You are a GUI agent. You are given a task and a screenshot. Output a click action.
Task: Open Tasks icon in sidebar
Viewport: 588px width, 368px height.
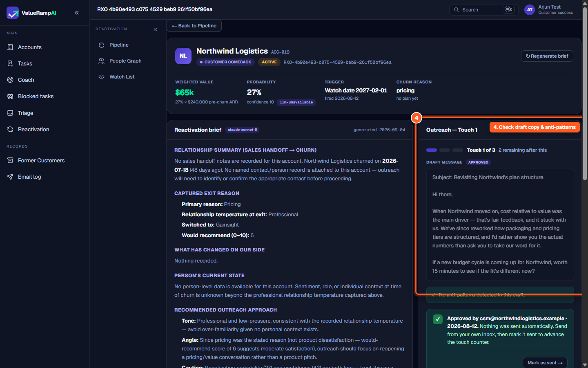(10, 63)
